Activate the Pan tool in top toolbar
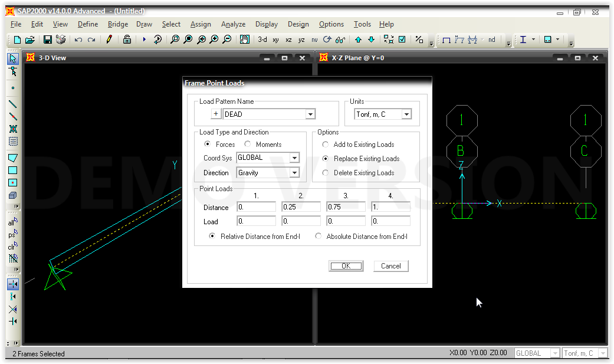Image resolution: width=614 pixels, height=364 pixels. (x=245, y=40)
